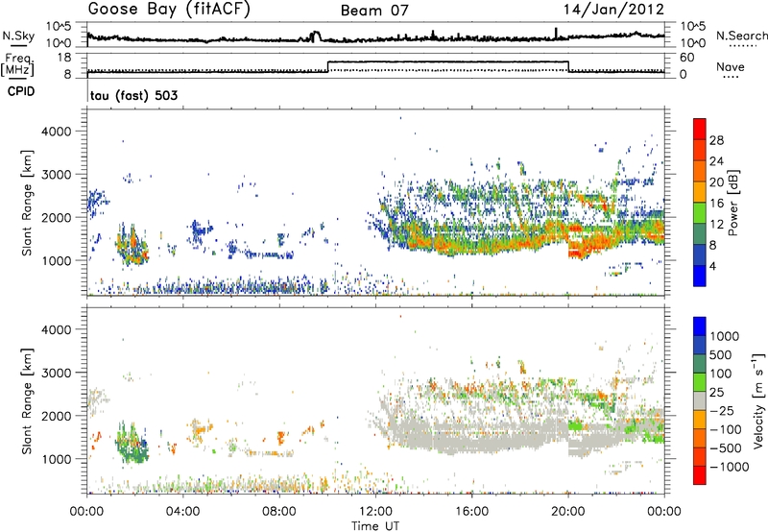Click the 'Nave' legend label

pyautogui.click(x=731, y=67)
